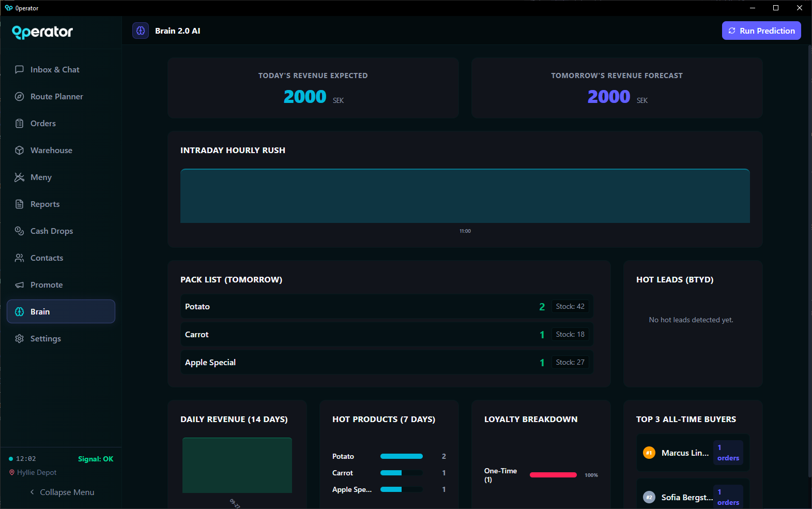The height and width of the screenshot is (509, 812).
Task: Click Marcus Lin's 1 orders badge
Action: (728, 453)
